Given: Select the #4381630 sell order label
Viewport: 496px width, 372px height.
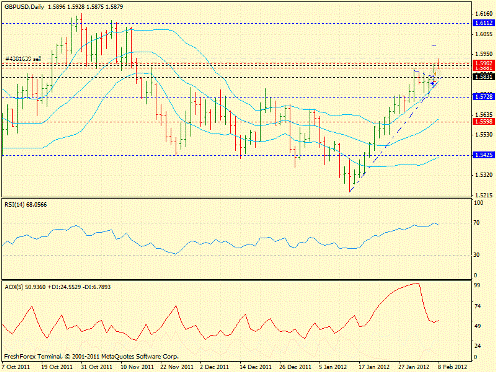Looking at the screenshot, I should pyautogui.click(x=23, y=59).
